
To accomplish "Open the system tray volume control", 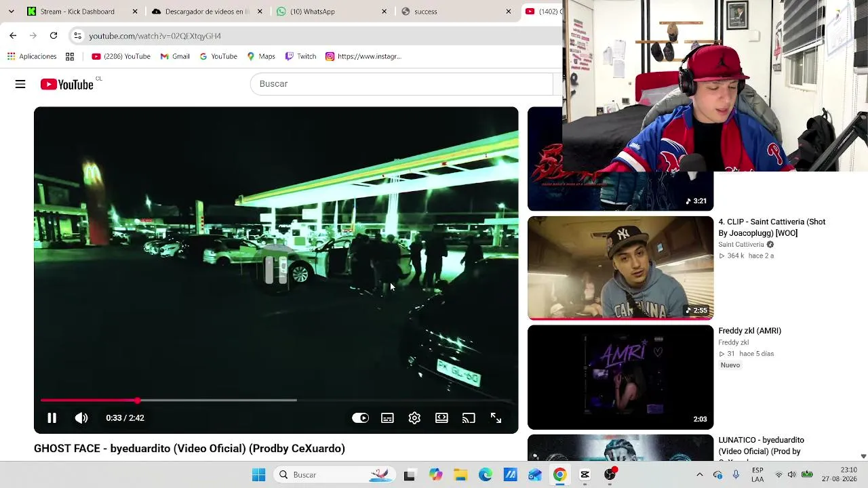I will tap(791, 474).
